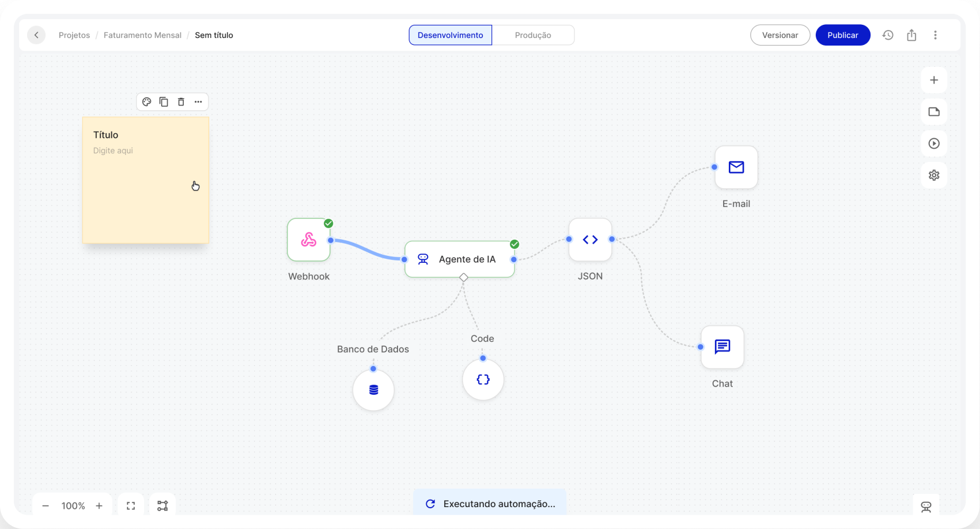Open the sticky note overflow menu
The height and width of the screenshot is (529, 980).
point(198,101)
